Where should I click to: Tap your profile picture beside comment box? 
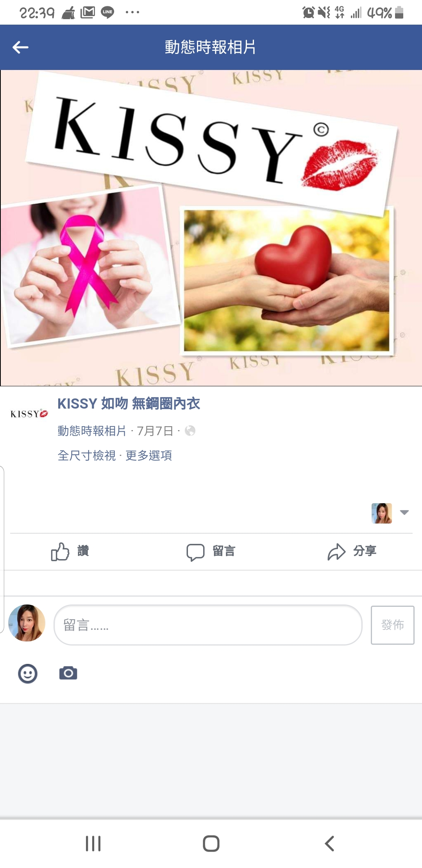pos(27,623)
